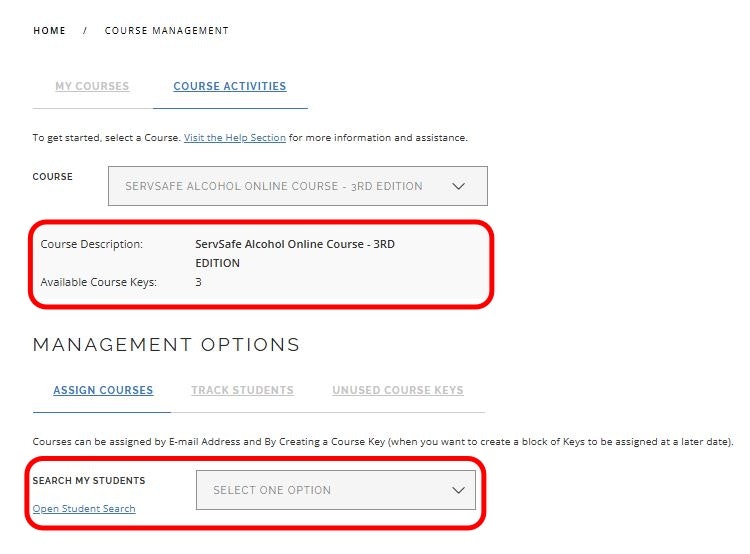Click the Available Course Keys label

point(98,283)
